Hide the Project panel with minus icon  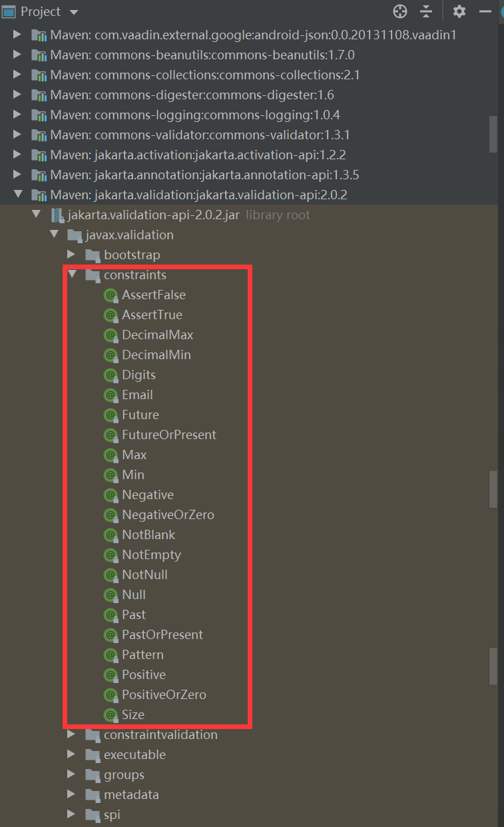point(485,11)
